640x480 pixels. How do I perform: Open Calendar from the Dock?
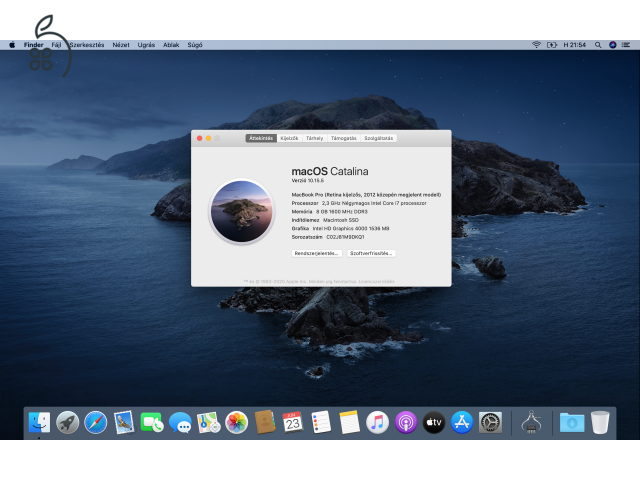(293, 422)
